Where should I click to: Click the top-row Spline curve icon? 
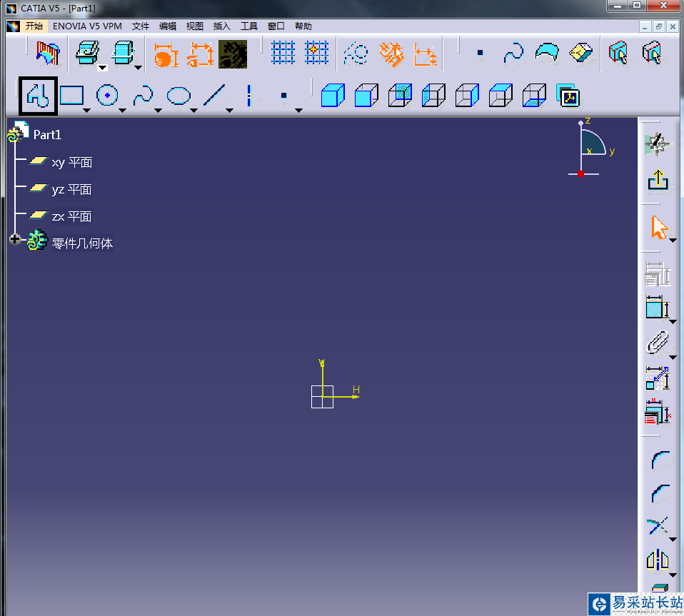513,54
